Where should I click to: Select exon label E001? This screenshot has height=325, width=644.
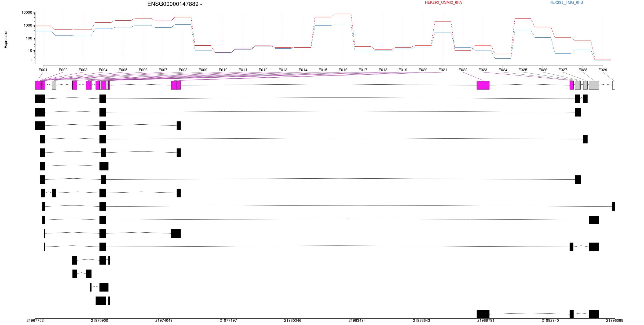(x=43, y=70)
